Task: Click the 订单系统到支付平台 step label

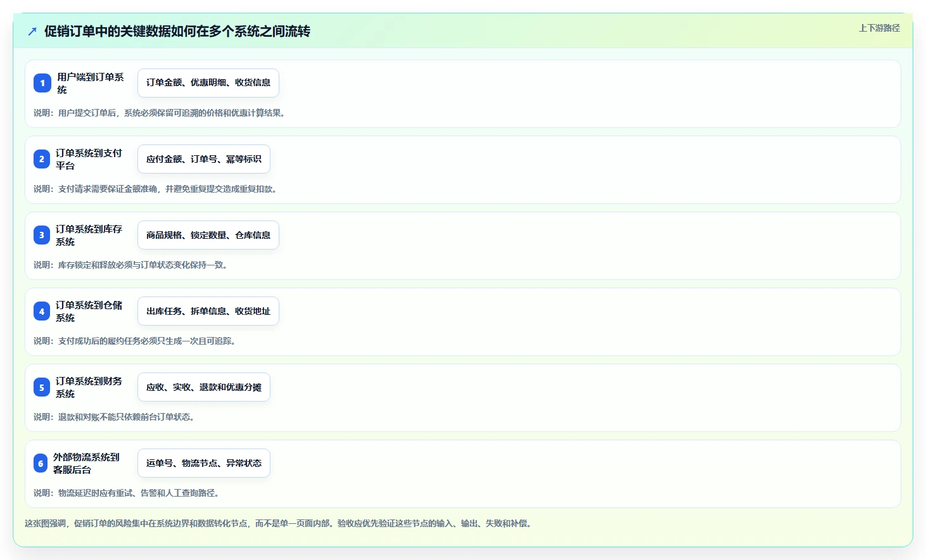Action: 89,159
